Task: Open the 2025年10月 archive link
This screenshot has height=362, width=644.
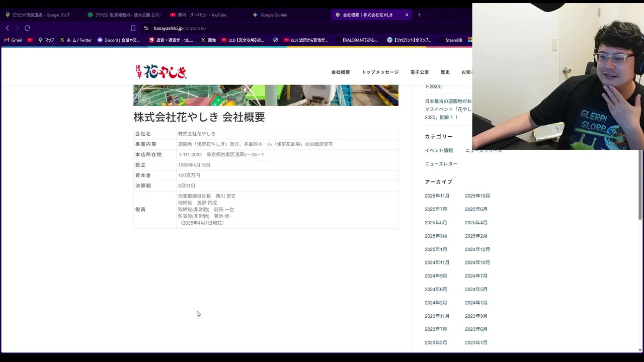Action: tap(477, 196)
